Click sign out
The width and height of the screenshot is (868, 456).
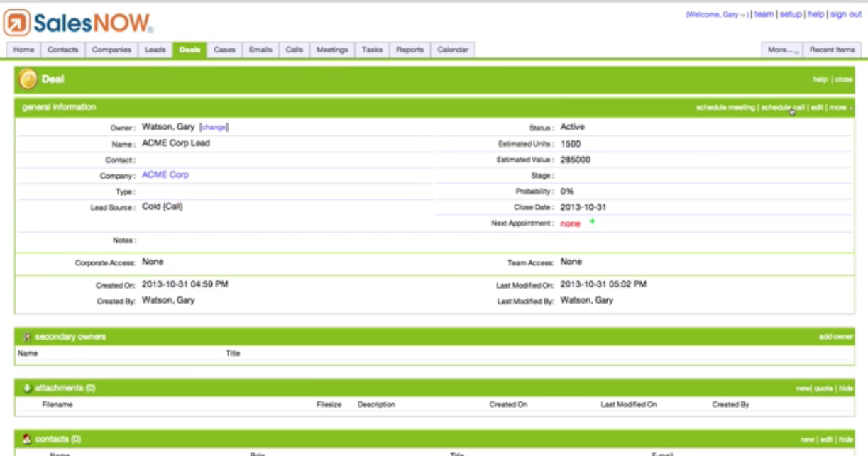click(x=846, y=14)
